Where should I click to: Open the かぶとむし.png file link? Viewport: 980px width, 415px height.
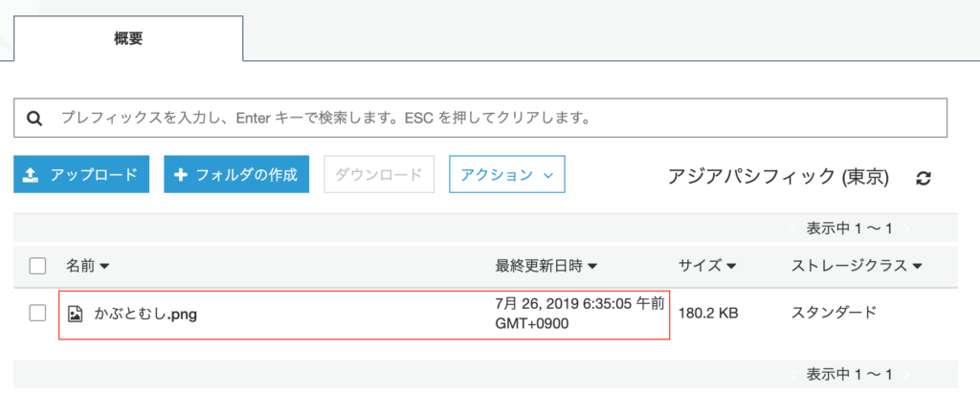click(145, 313)
